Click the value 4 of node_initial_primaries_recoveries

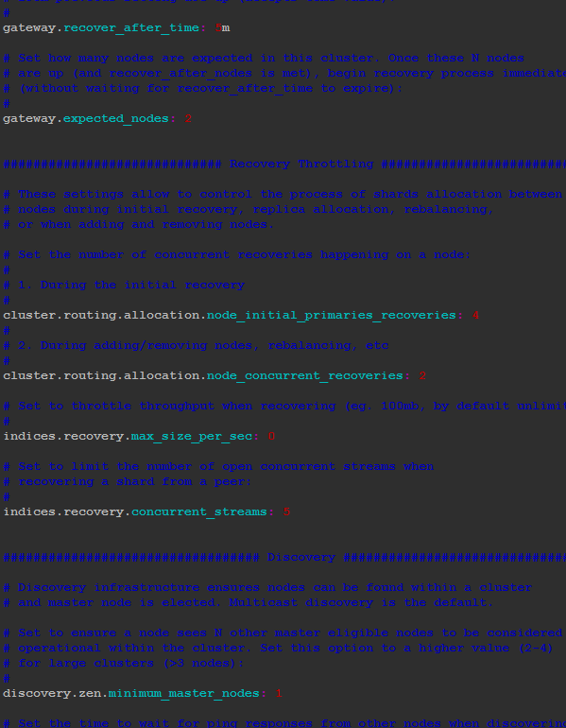click(x=475, y=315)
